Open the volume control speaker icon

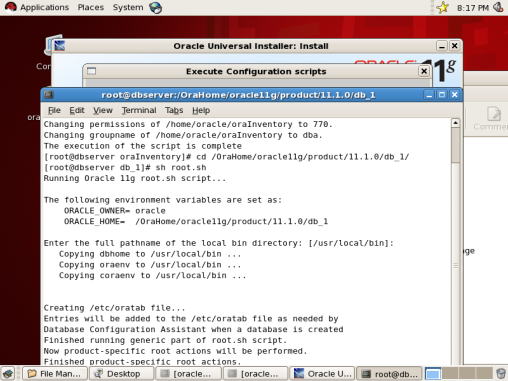pyautogui.click(x=498, y=7)
